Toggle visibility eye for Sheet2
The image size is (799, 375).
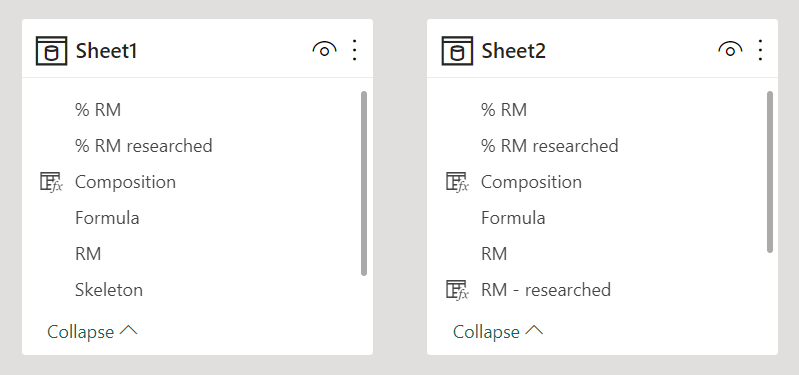(x=730, y=50)
